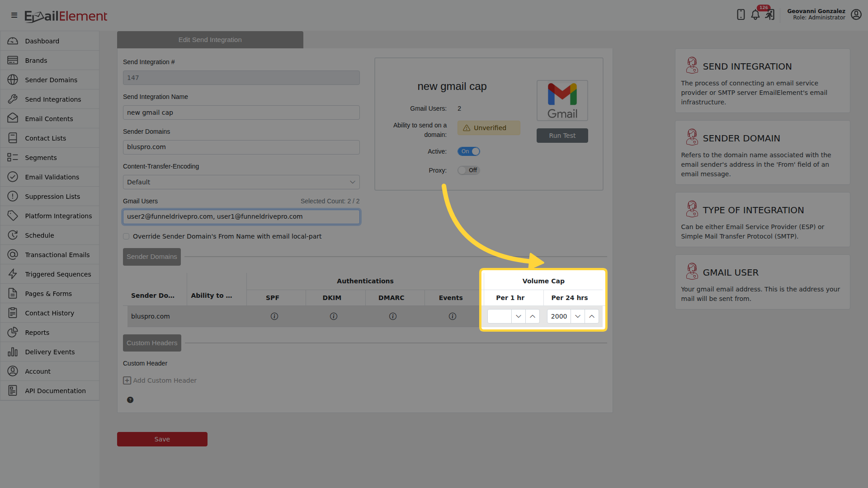The height and width of the screenshot is (488, 868).
Task: Click the Contact History clipboard icon
Action: point(13,313)
